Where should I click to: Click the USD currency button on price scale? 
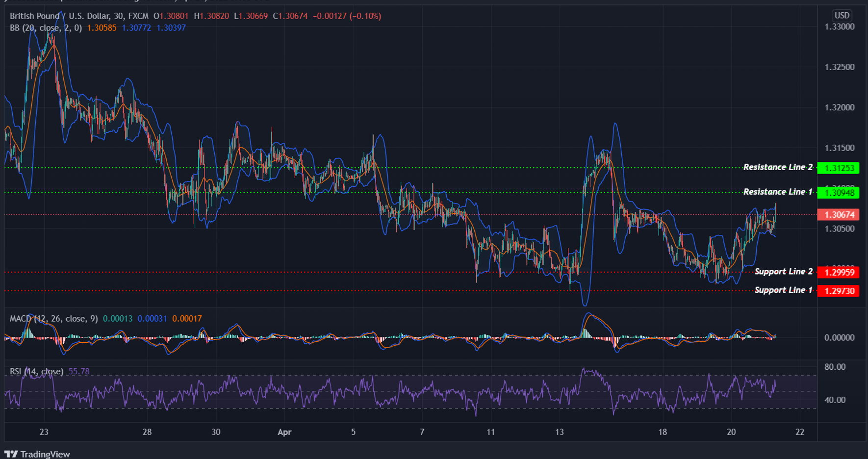tap(841, 15)
